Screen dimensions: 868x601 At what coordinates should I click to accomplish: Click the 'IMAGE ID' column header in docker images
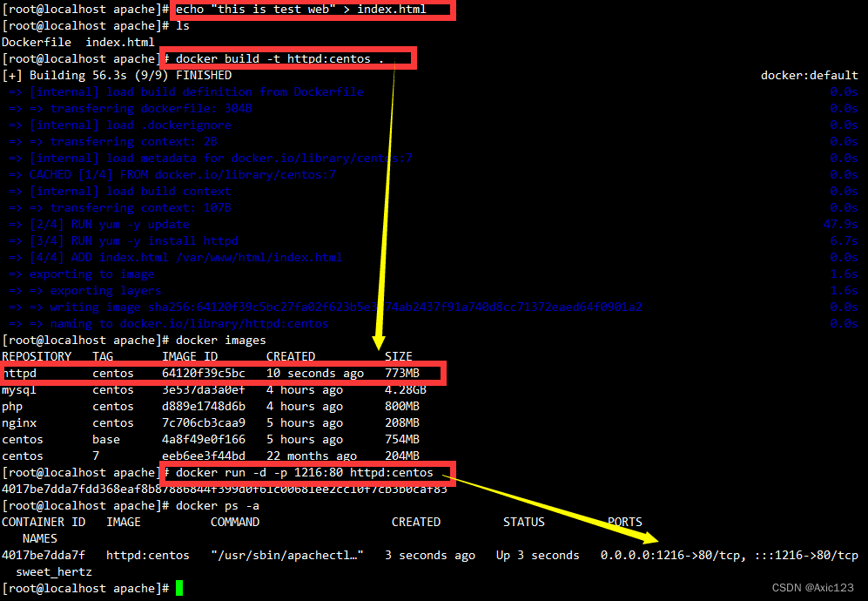tap(190, 357)
